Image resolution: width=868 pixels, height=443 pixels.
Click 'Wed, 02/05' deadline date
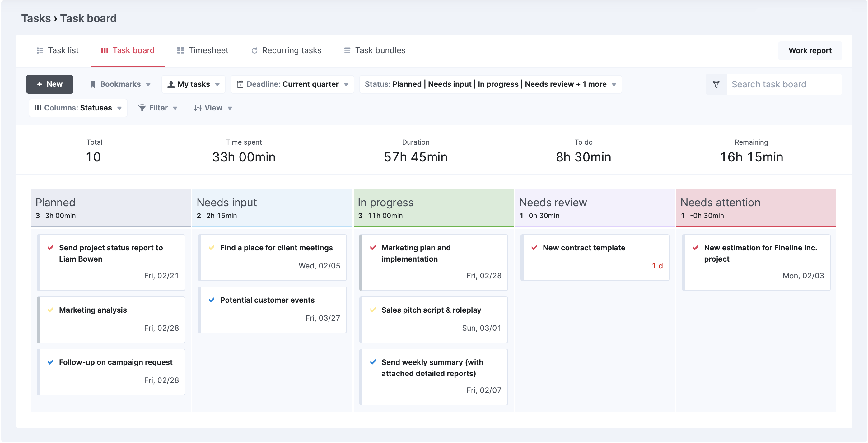(320, 266)
